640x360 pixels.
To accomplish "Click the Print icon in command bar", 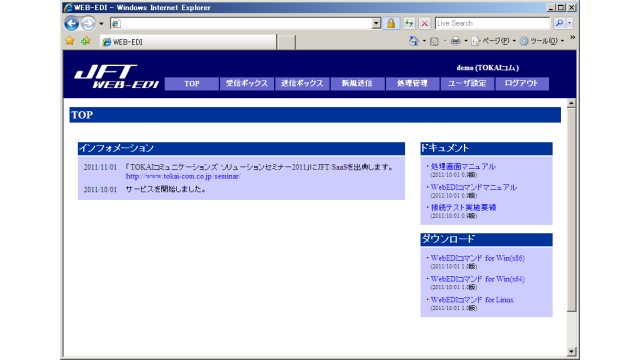I will [456, 41].
